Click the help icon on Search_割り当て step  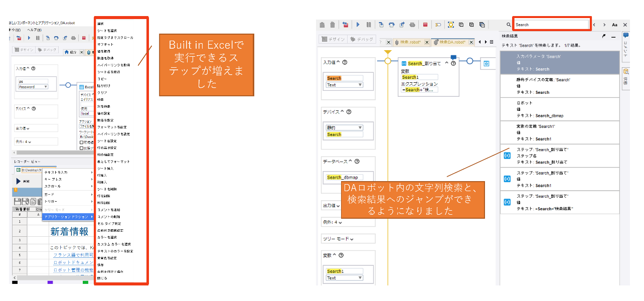click(453, 64)
